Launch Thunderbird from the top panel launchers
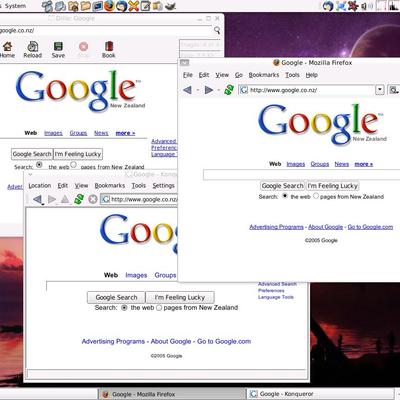The width and height of the screenshot is (400, 400). coord(121,6)
